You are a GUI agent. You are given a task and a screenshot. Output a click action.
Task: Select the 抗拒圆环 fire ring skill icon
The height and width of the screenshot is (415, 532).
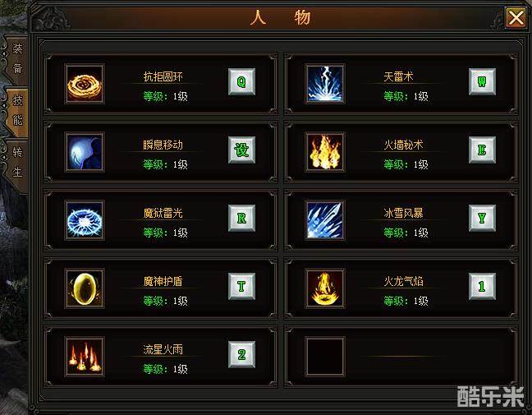(x=85, y=84)
